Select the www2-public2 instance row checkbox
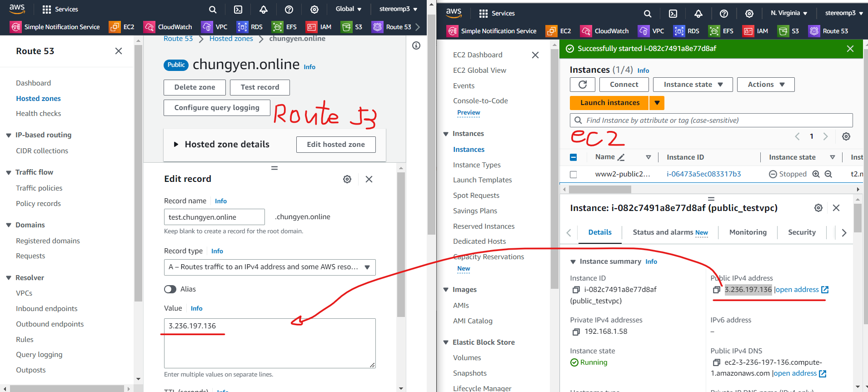This screenshot has width=868, height=392. [x=574, y=174]
